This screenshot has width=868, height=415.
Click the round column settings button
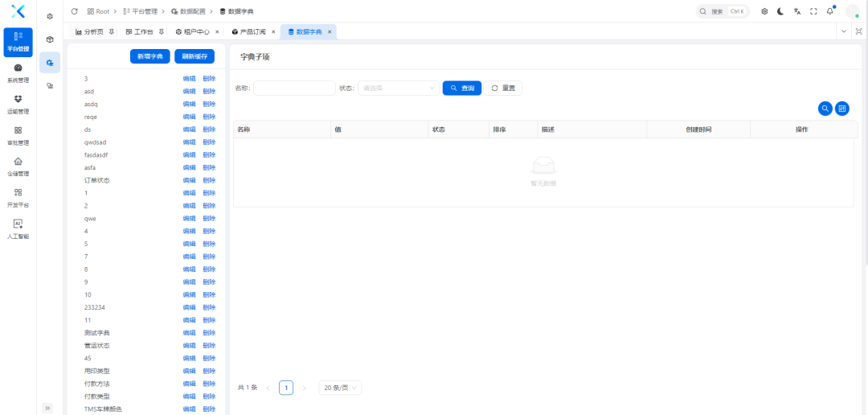841,109
